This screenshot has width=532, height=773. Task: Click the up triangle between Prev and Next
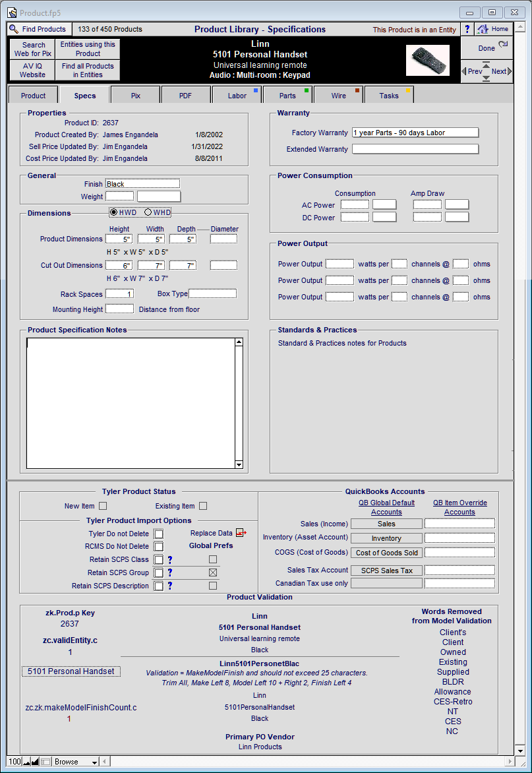click(x=487, y=65)
